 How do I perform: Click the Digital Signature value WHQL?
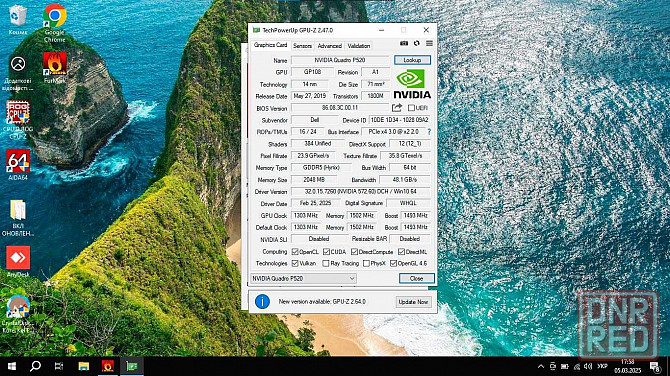pyautogui.click(x=408, y=203)
